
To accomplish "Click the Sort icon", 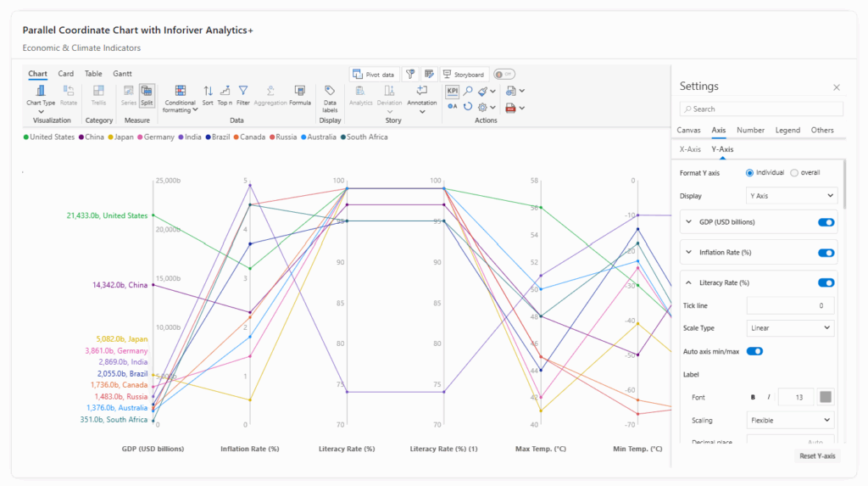I will click(208, 95).
